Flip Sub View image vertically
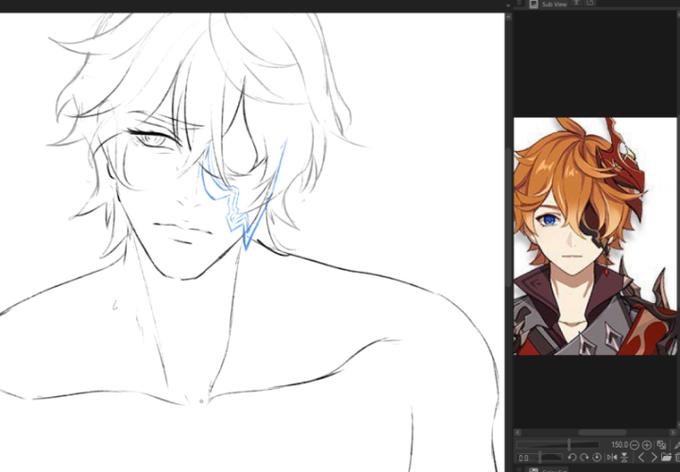Image resolution: width=680 pixels, height=472 pixels. click(x=624, y=457)
